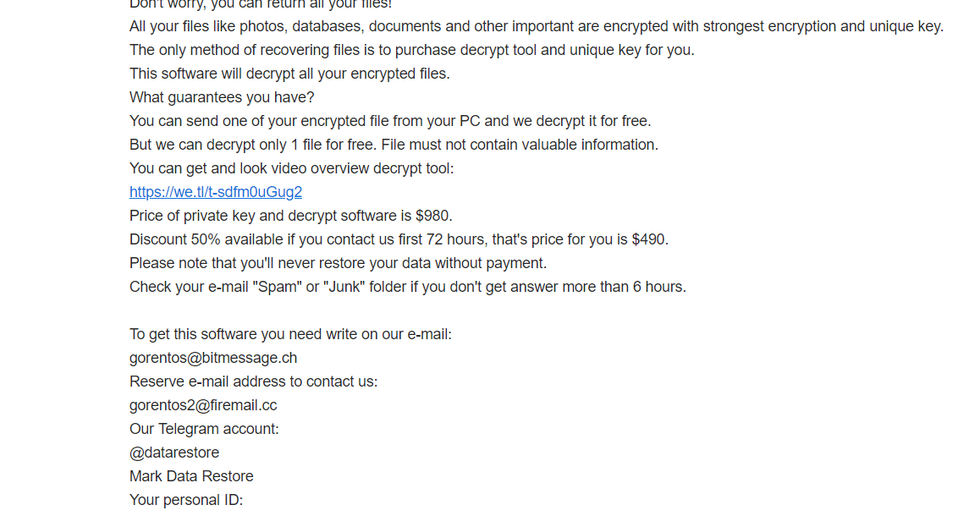Click the 'video overview decrypt tool' sentence
Image resolution: width=980 pixels, height=516 pixels.
pyautogui.click(x=291, y=168)
